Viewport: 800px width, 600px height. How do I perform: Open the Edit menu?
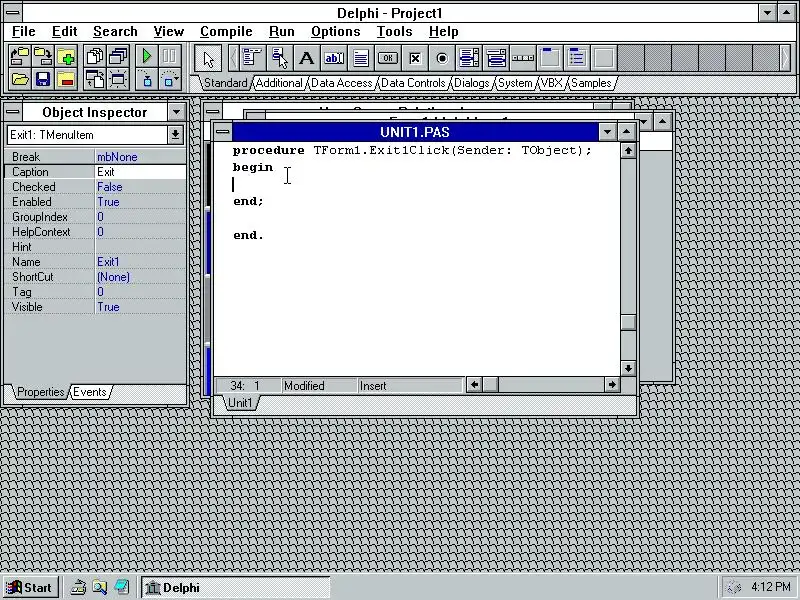pyautogui.click(x=64, y=32)
